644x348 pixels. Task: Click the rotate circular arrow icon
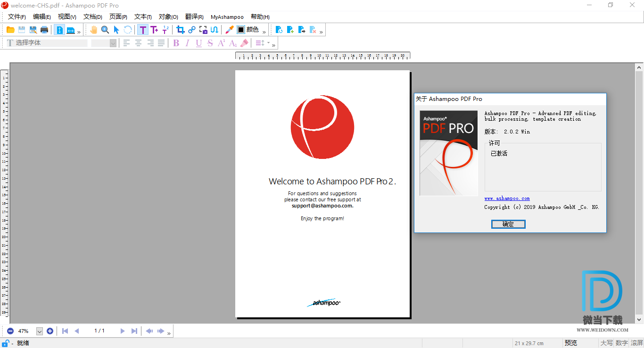tap(128, 30)
